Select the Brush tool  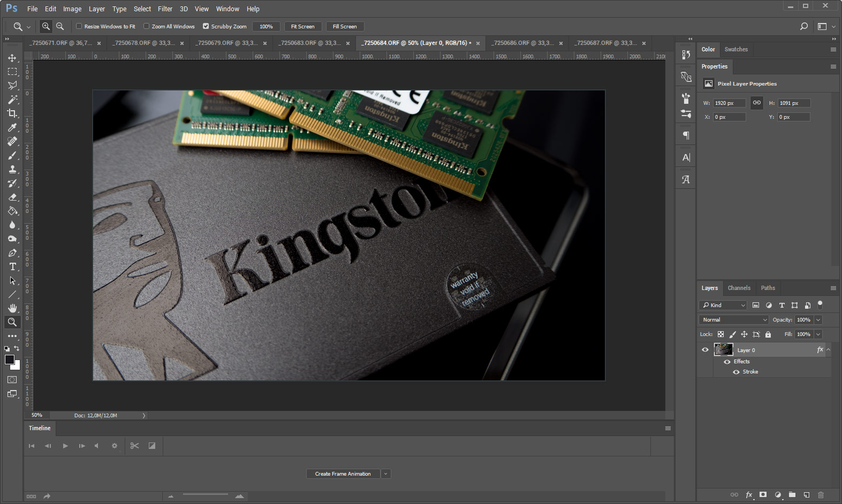point(12,155)
